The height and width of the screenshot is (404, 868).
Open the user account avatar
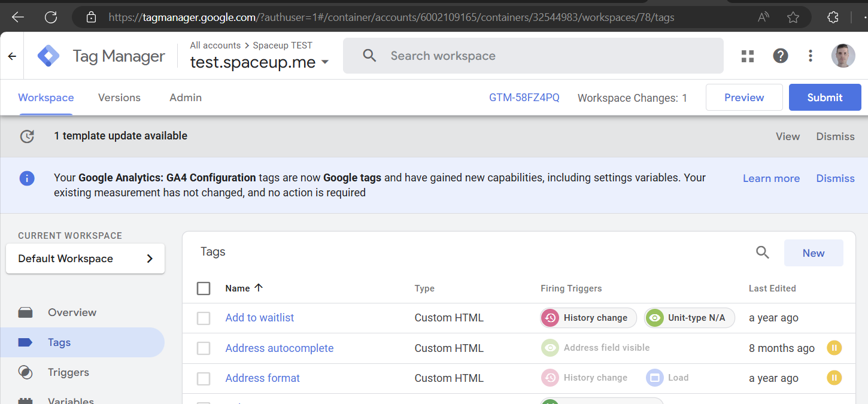coord(843,56)
